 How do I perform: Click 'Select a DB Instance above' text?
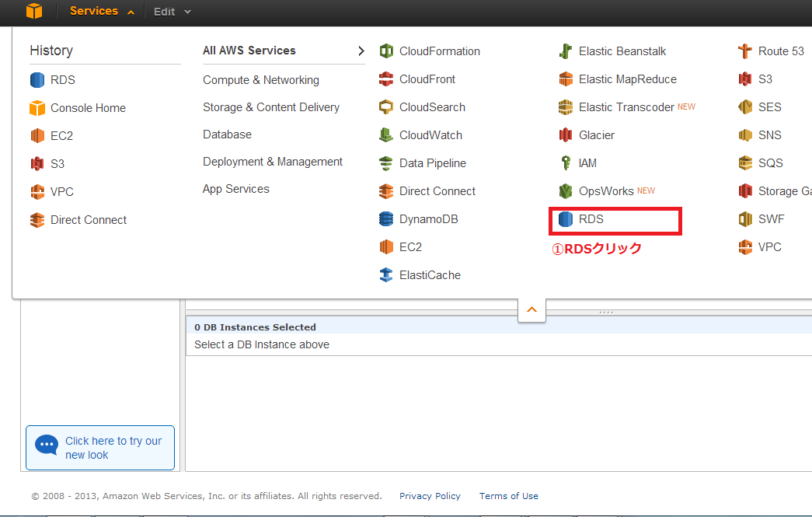(262, 344)
